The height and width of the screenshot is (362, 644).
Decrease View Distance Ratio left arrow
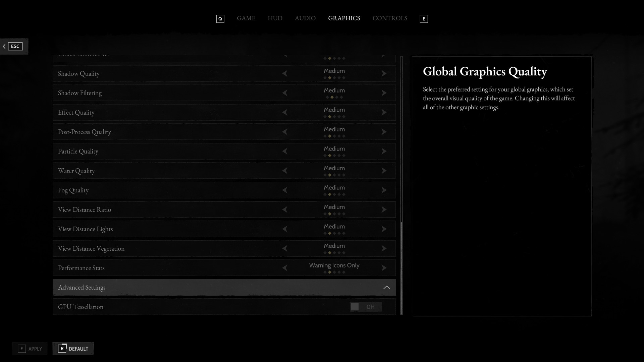(285, 209)
